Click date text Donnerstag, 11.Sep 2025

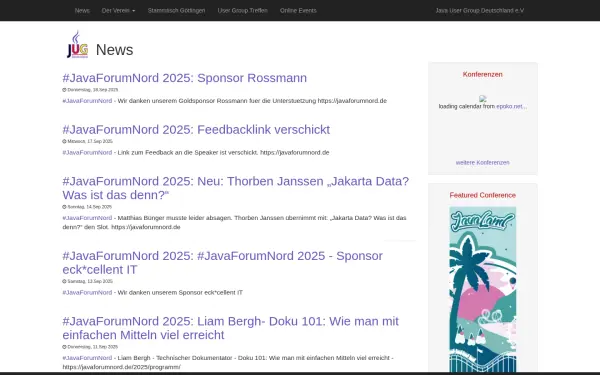pos(93,347)
